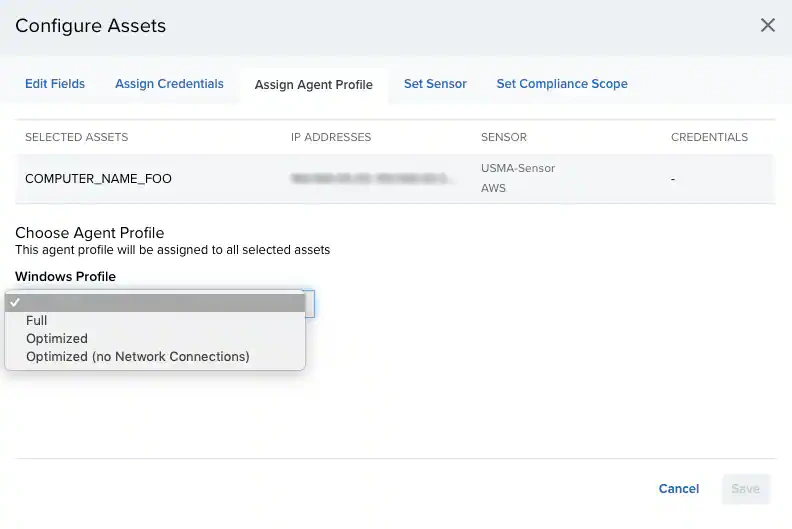Screen dimensions: 792x529
Task: Click the blurred IP address cell
Action: [x=371, y=179]
